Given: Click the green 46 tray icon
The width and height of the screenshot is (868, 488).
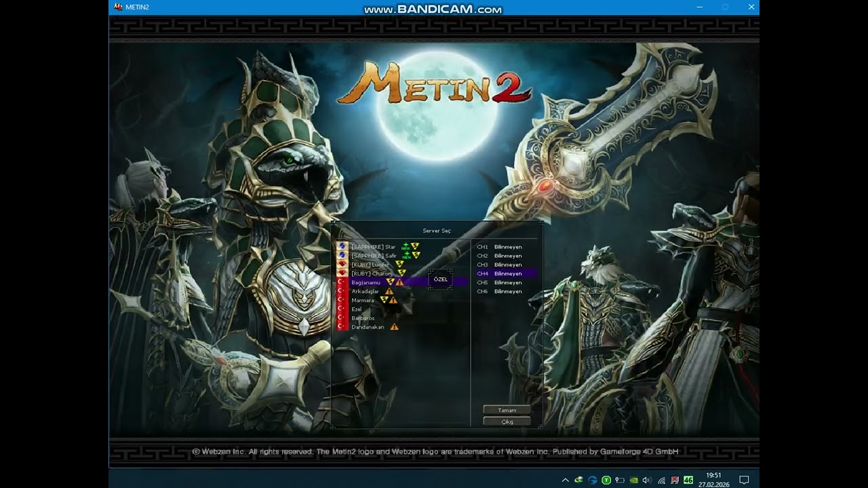Looking at the screenshot, I should pos(688,480).
